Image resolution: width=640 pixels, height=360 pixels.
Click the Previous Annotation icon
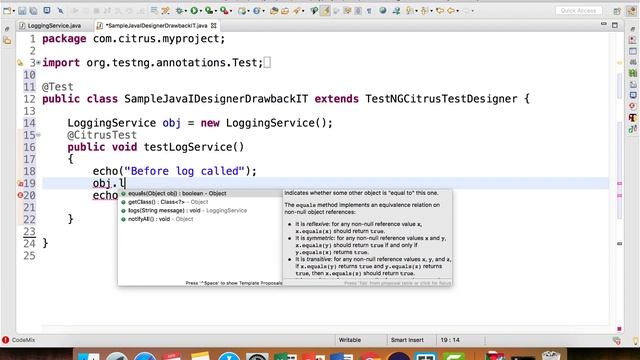point(424,11)
